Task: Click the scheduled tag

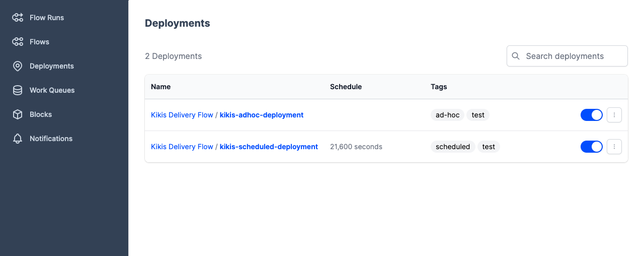Action: [x=453, y=147]
